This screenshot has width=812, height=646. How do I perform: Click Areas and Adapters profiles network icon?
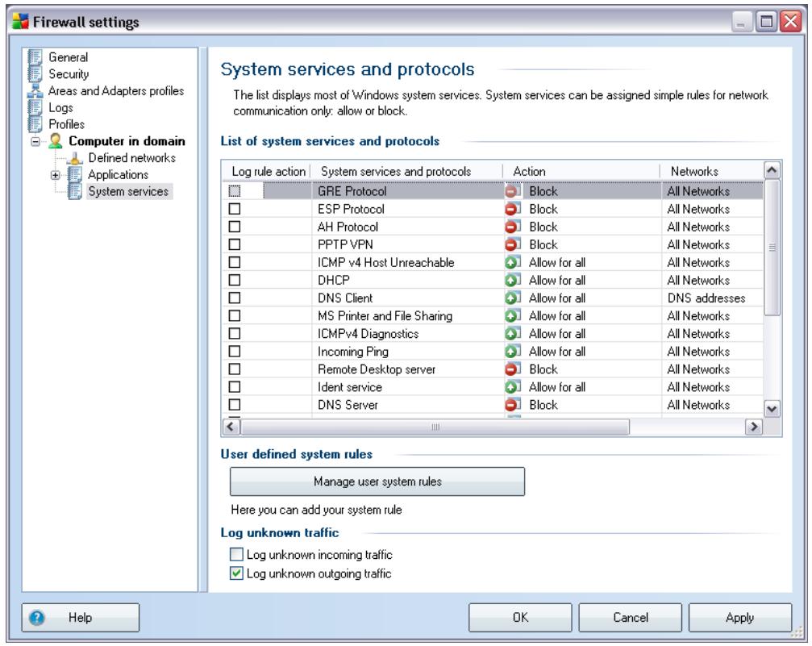35,91
